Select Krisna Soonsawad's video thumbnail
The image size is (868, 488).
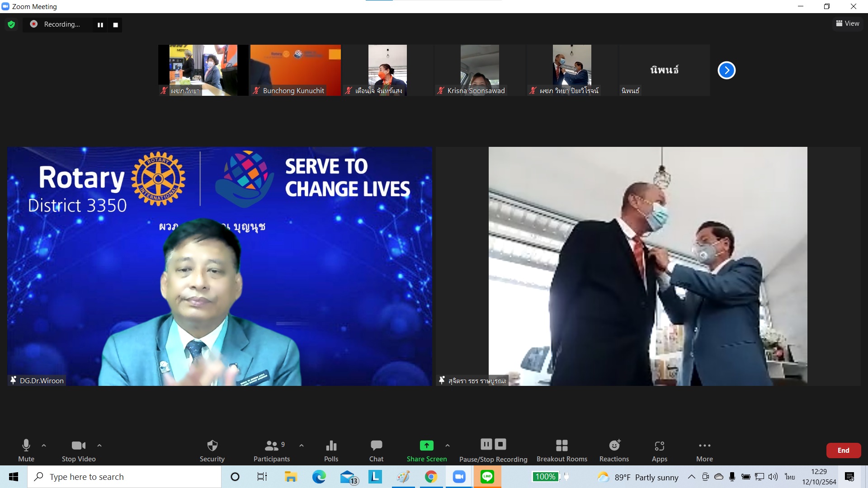click(480, 70)
